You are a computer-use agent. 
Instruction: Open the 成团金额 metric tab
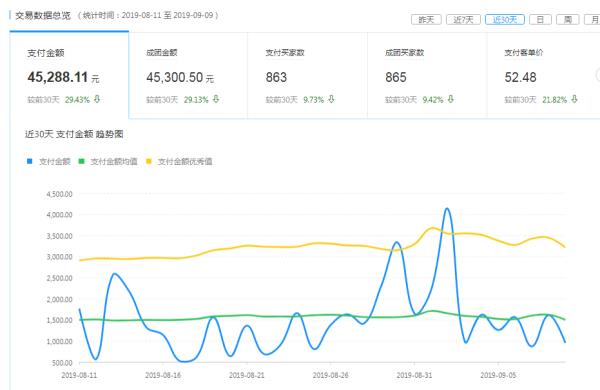[x=188, y=75]
